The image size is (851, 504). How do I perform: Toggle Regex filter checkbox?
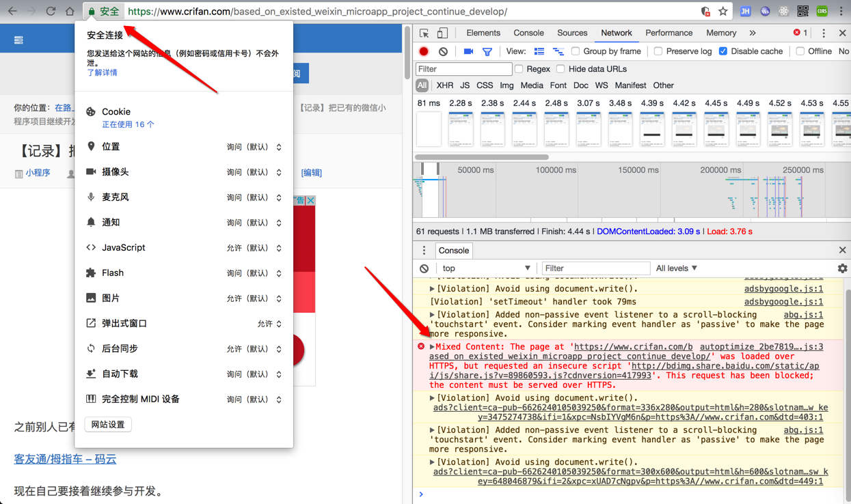click(519, 69)
